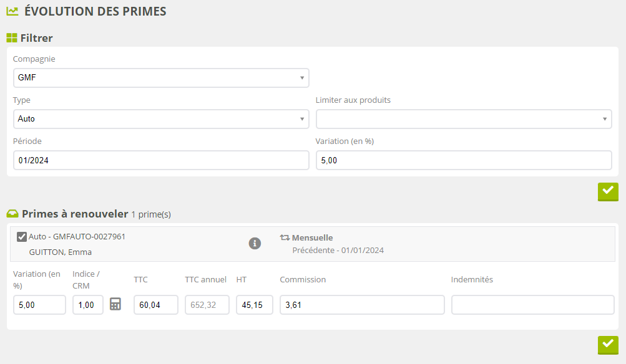The image size is (626, 364).
Task: Click the green checkmark button below the filter
Action: [607, 191]
